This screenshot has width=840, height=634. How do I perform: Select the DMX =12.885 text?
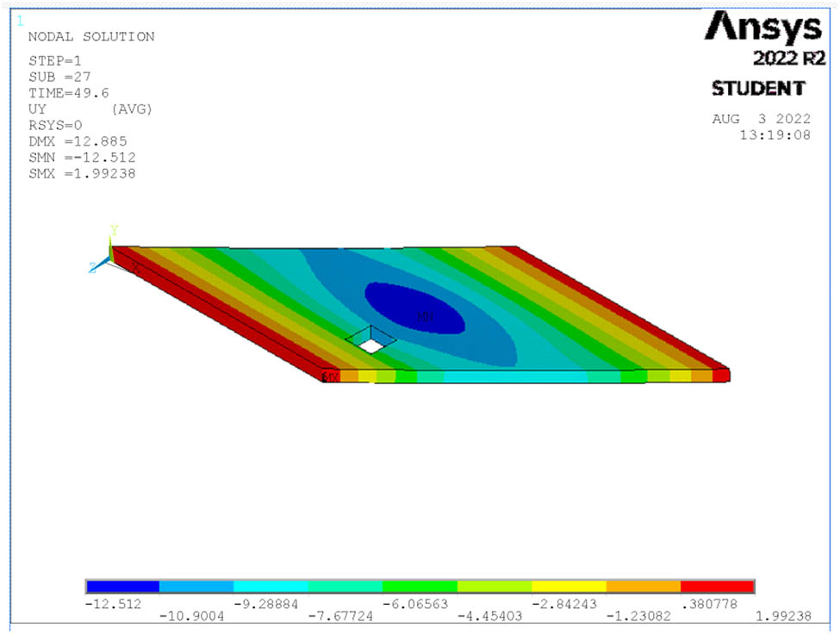(78, 141)
